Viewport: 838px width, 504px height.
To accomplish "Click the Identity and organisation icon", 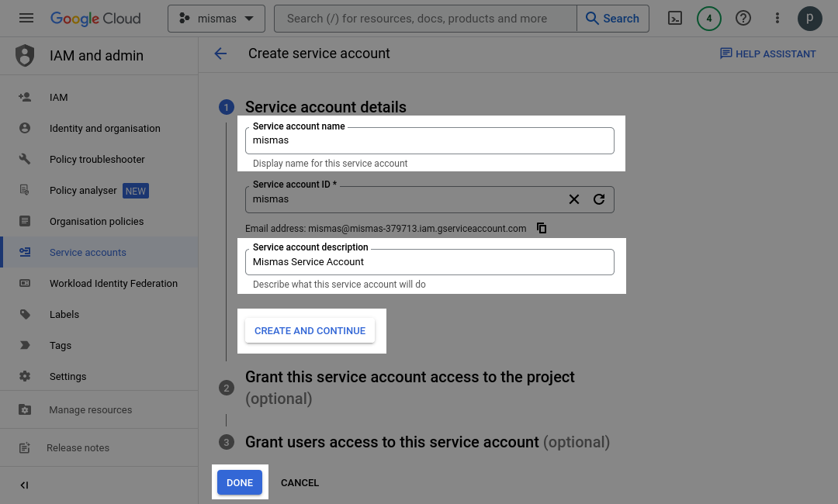I will [25, 128].
